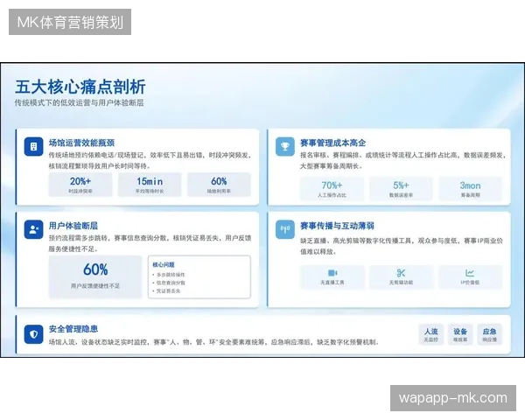Click the 多步跳转操作 bullet item
This screenshot has width=525, height=420.
pos(169,275)
